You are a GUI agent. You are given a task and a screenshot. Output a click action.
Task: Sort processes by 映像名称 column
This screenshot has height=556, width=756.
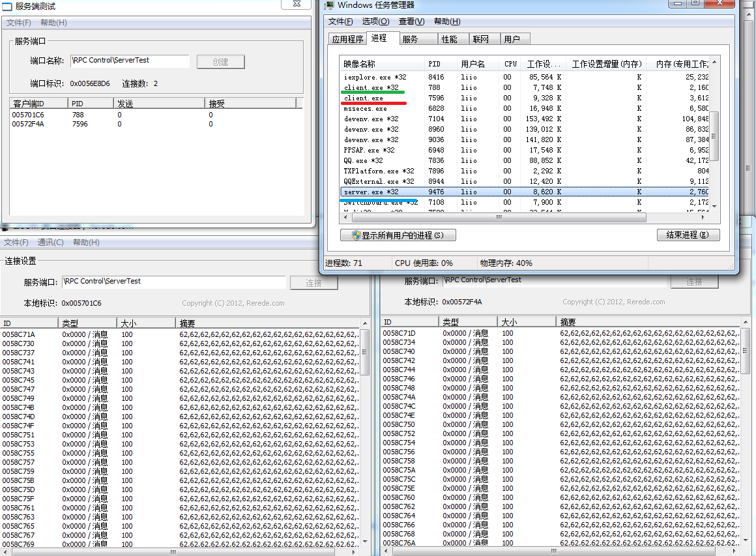[x=381, y=64]
